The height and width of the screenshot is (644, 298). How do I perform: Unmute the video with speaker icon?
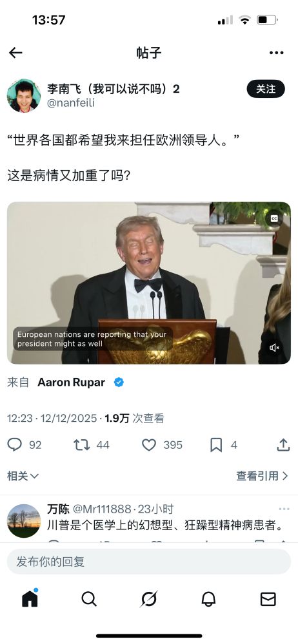(x=275, y=348)
